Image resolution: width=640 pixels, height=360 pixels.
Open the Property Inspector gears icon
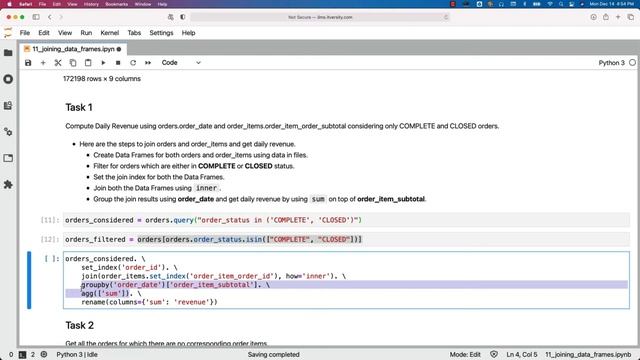click(x=8, y=132)
